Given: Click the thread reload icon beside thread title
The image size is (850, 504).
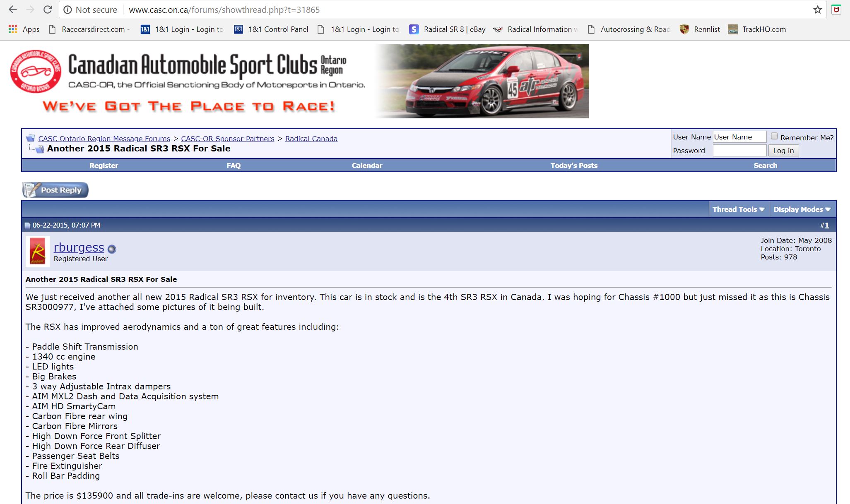Looking at the screenshot, I should click(40, 149).
